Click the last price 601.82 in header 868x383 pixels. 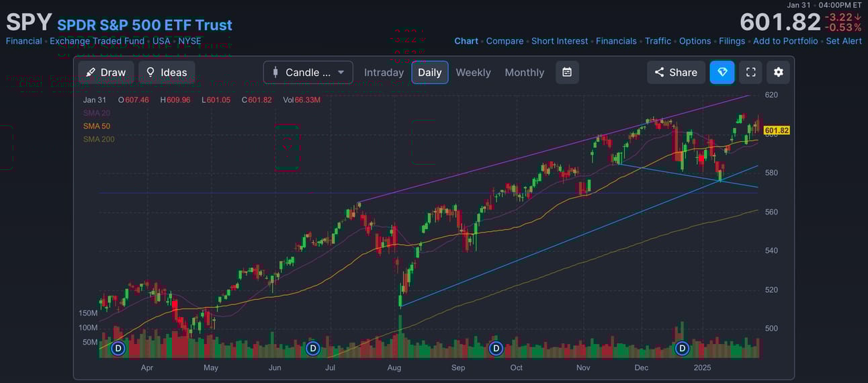[x=780, y=22]
